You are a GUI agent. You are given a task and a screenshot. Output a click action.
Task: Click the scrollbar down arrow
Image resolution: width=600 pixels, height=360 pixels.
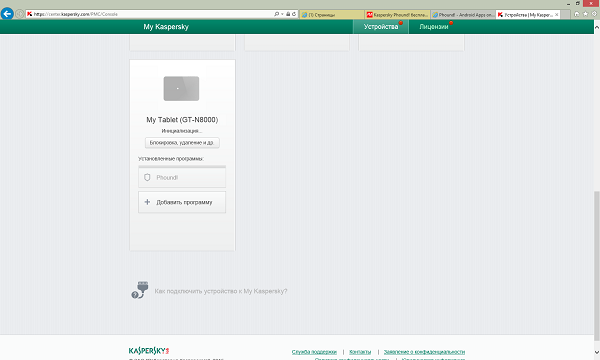coord(597,352)
